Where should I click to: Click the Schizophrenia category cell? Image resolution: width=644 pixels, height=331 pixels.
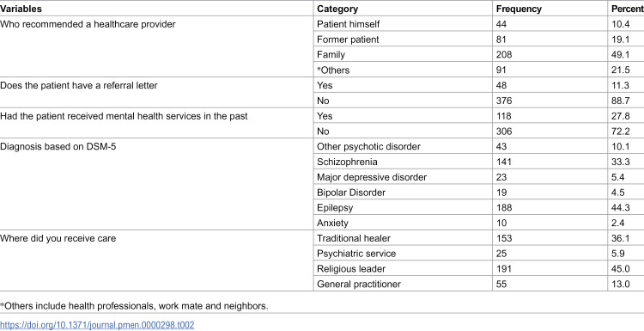point(403,162)
